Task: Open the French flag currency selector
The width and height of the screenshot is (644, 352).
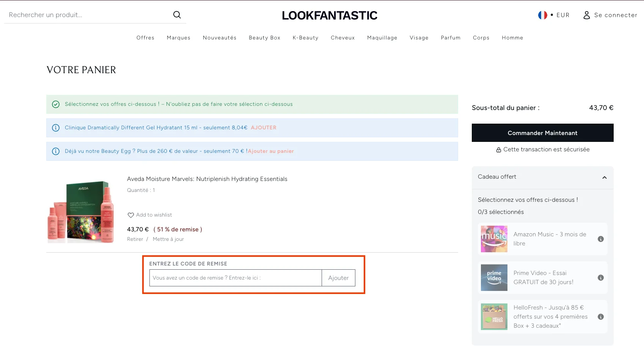Action: (x=542, y=15)
